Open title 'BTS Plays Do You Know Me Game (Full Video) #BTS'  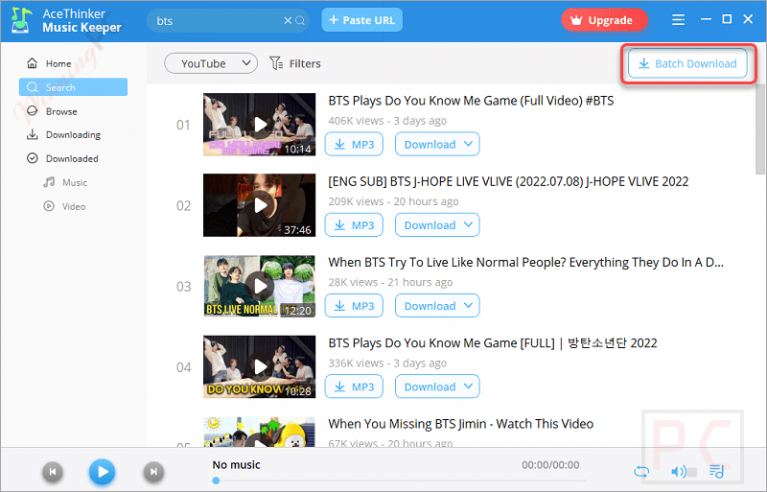click(x=471, y=101)
